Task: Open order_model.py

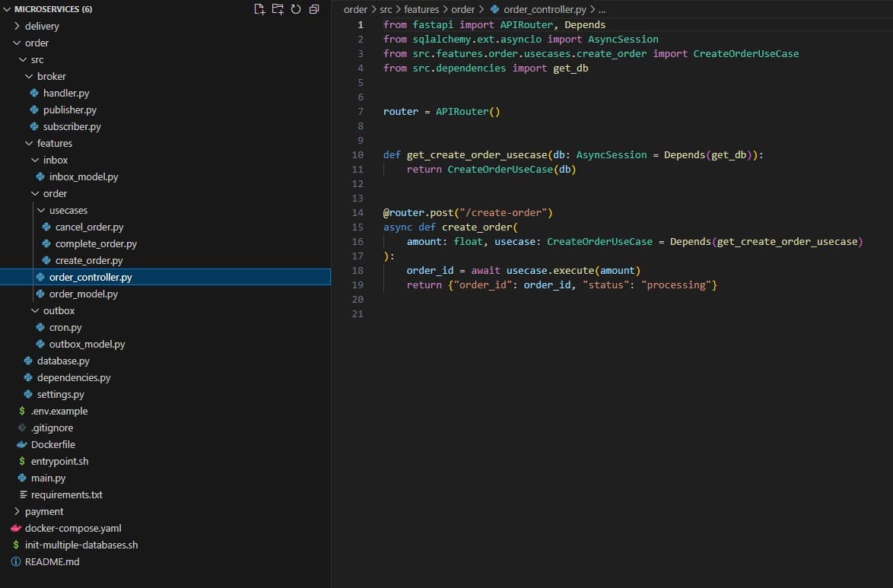Action: [83, 294]
